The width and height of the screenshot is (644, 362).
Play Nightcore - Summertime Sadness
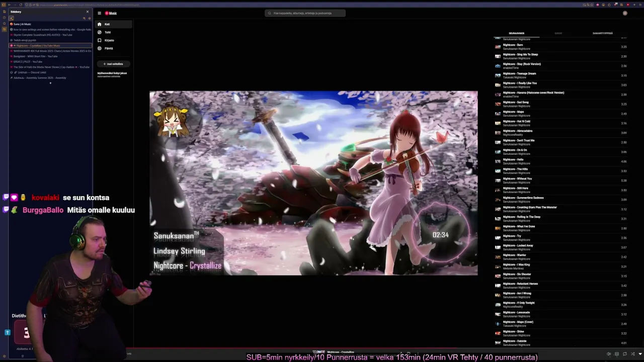pos(560,200)
